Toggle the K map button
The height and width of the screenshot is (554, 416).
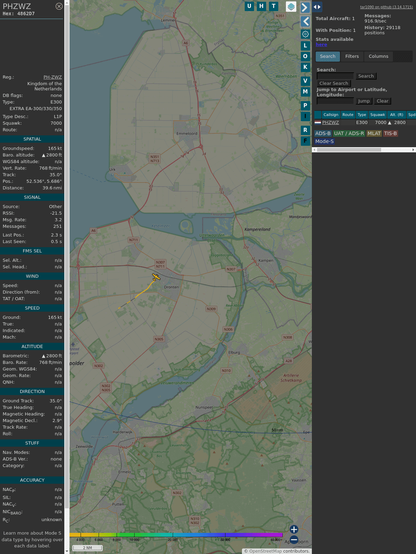pos(305,67)
